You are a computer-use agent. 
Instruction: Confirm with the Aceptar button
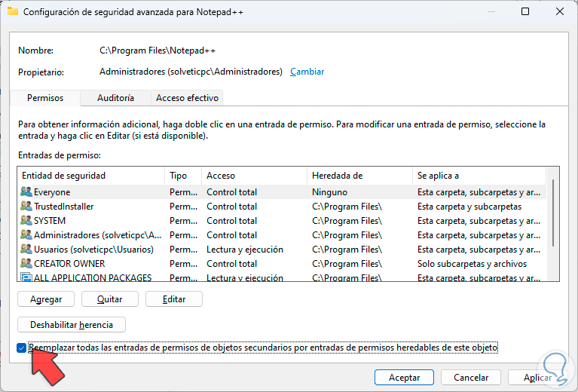pos(404,377)
